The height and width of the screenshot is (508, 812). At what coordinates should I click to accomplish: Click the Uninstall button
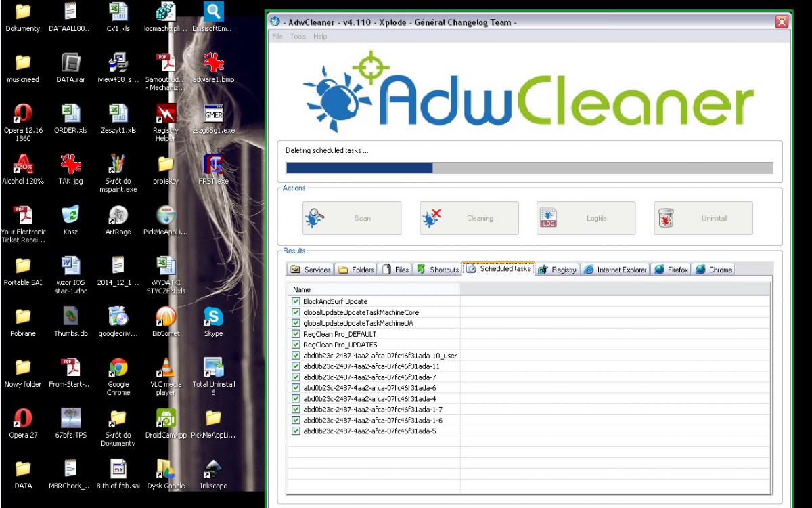tap(703, 218)
